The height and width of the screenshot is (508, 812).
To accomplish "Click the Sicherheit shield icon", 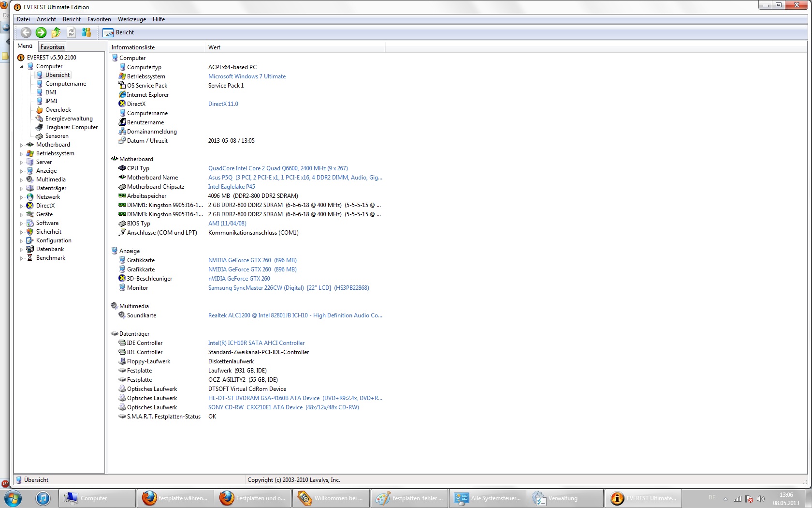I will pyautogui.click(x=30, y=232).
